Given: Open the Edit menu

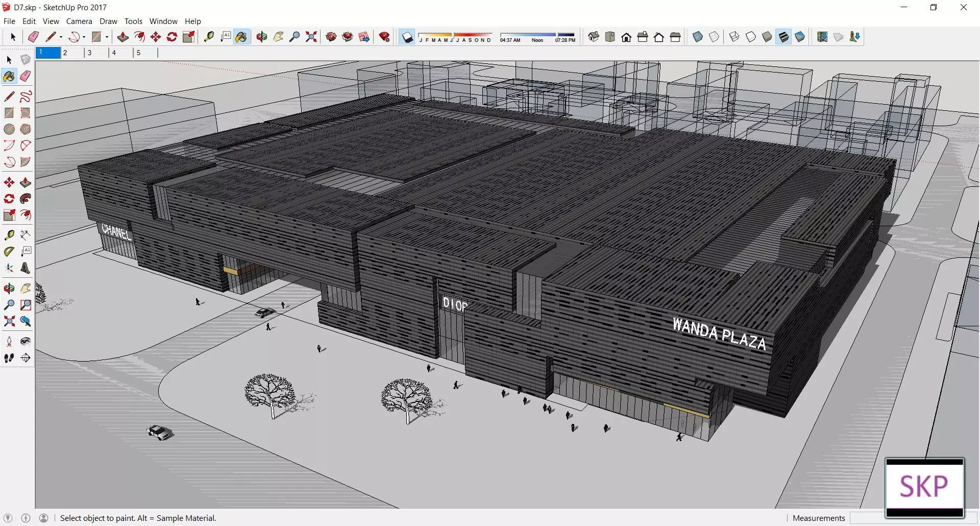Looking at the screenshot, I should tap(29, 21).
